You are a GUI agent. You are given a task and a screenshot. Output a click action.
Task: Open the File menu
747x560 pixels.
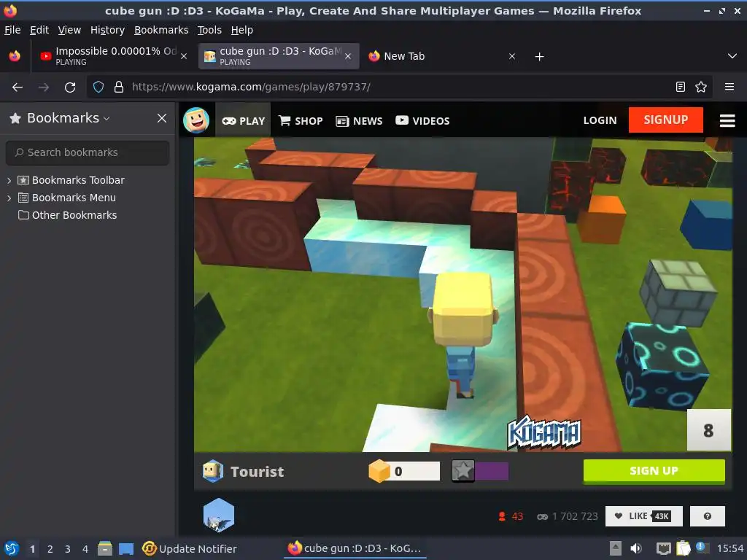click(x=12, y=30)
